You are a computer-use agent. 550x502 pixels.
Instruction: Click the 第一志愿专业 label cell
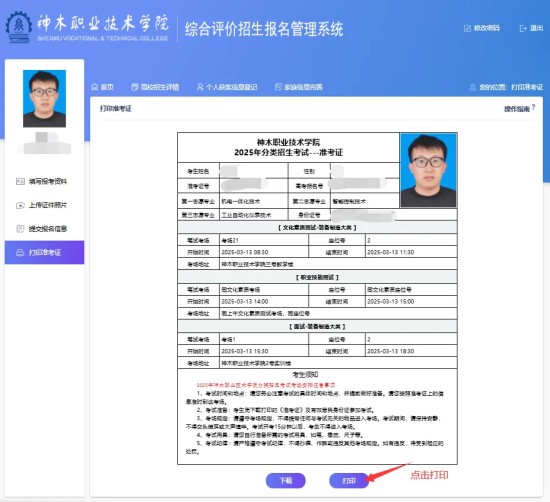point(199,201)
